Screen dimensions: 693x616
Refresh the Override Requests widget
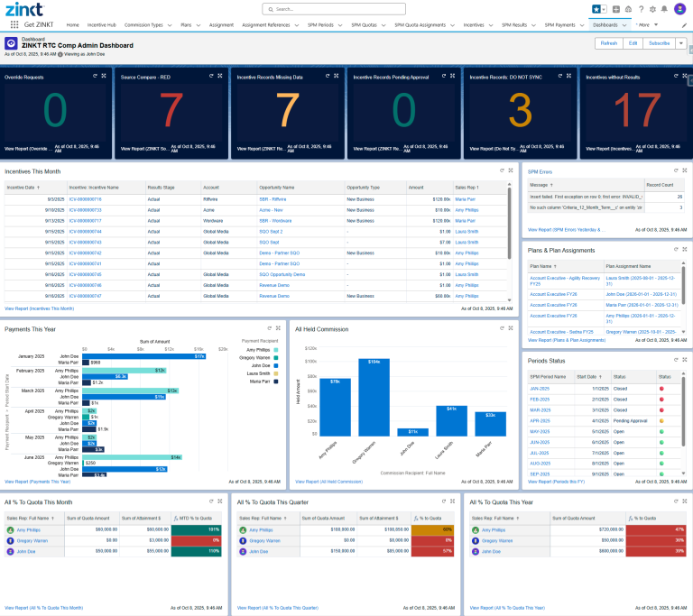click(94, 76)
